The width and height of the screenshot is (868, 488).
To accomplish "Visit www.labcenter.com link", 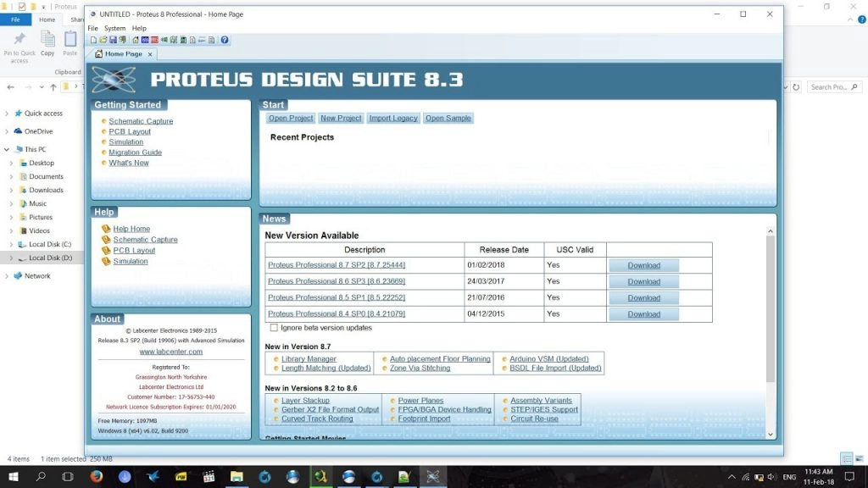I will pos(171,352).
